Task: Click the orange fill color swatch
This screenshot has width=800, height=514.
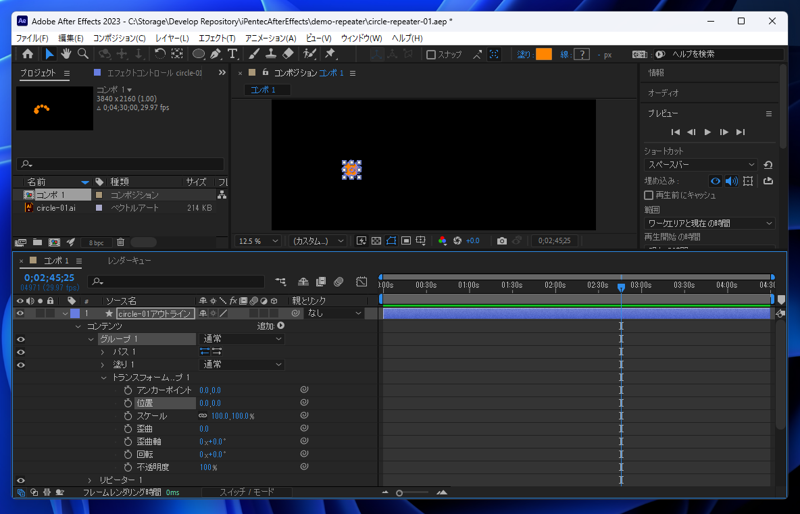Action: click(544, 55)
